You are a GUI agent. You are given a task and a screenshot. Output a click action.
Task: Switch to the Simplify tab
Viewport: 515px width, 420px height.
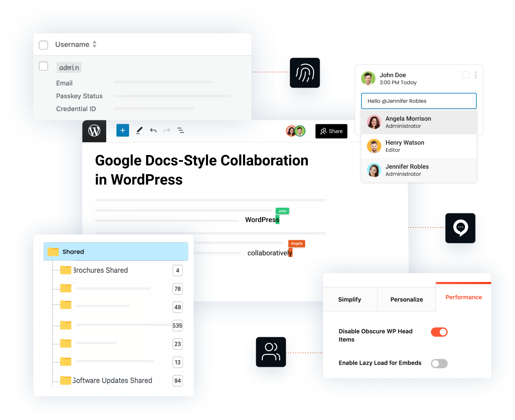(350, 299)
